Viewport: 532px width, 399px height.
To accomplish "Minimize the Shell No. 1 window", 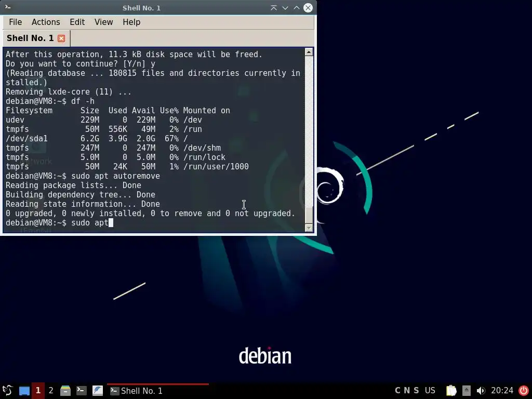I will 285,8.
